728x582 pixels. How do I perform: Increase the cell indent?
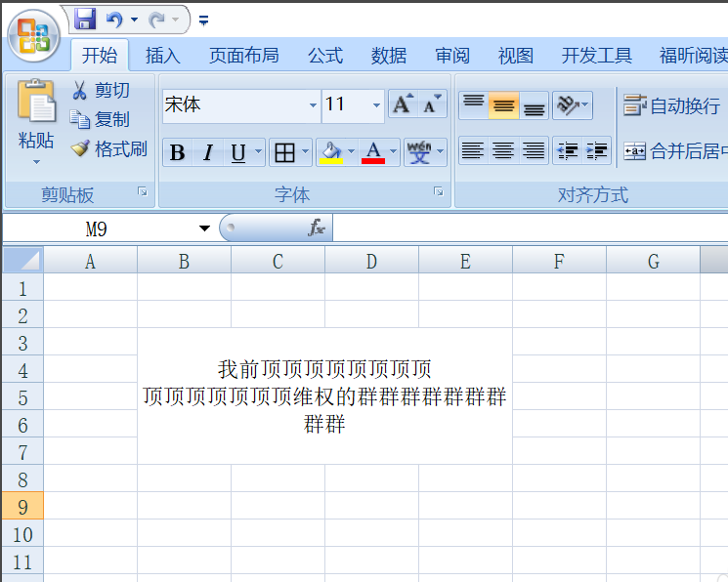[x=597, y=150]
